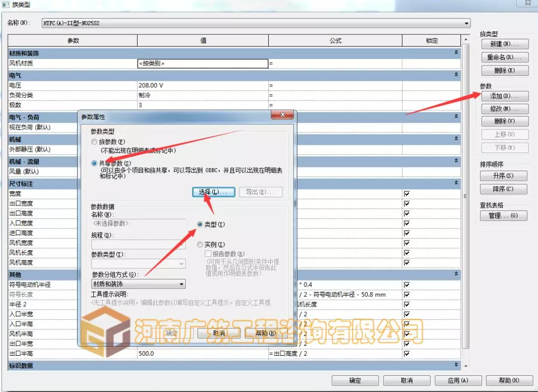Sort parameters with the 升序 button
The image size is (538, 392).
tap(504, 176)
